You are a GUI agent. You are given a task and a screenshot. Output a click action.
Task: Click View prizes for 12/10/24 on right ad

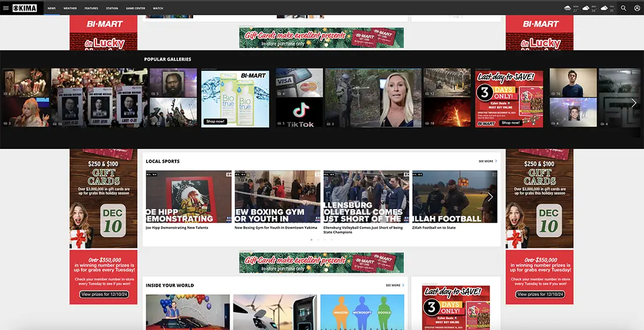click(x=540, y=294)
